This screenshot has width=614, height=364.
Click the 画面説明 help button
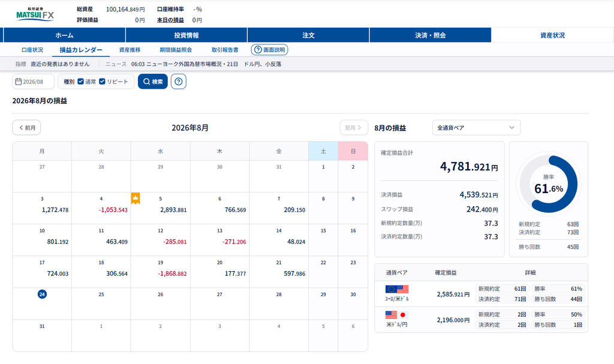(x=269, y=50)
